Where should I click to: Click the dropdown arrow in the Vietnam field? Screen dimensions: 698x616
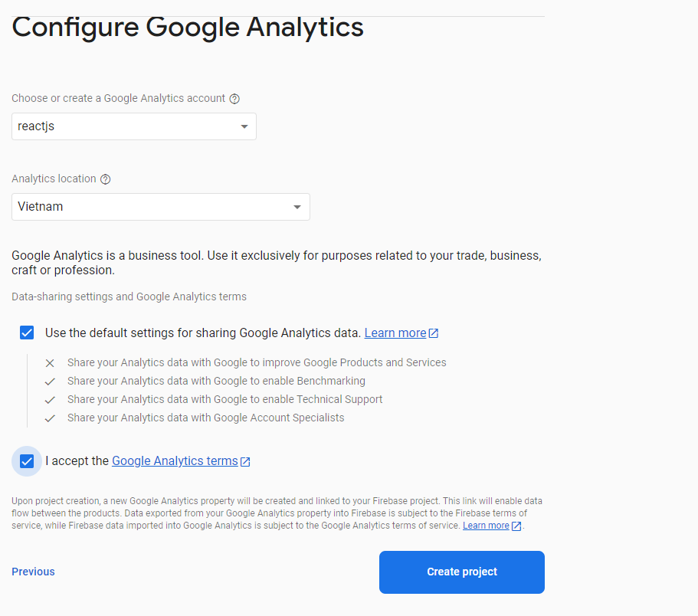coord(297,207)
